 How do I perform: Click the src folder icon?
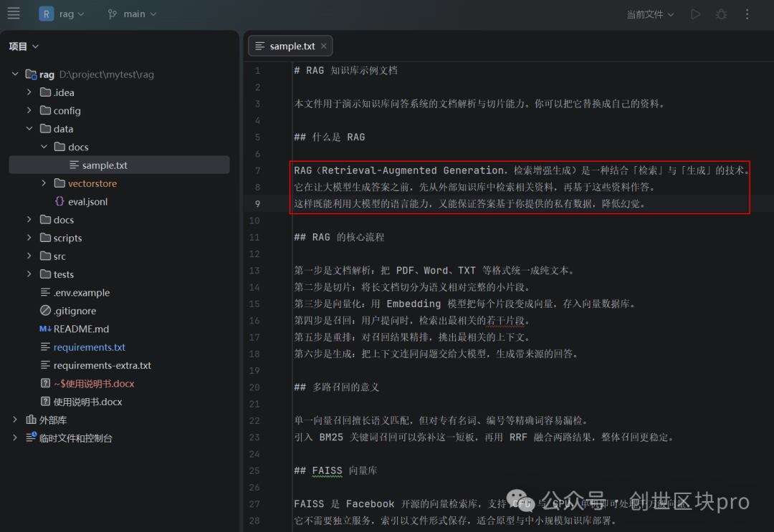pyautogui.click(x=45, y=256)
